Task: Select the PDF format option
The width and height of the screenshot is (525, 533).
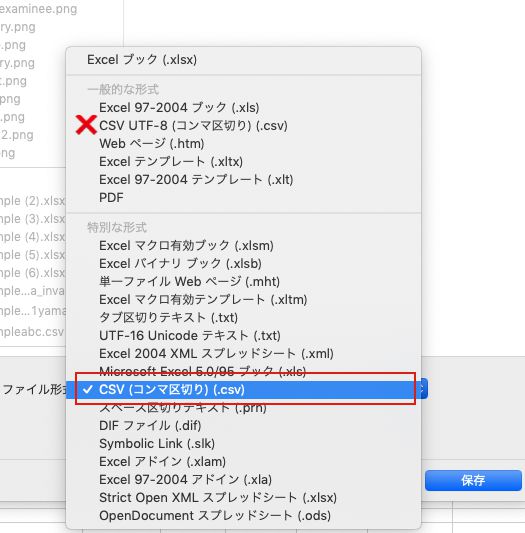Action: [243, 197]
